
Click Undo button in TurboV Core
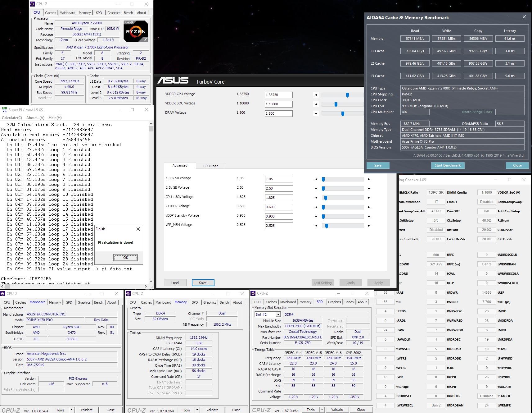[350, 283]
